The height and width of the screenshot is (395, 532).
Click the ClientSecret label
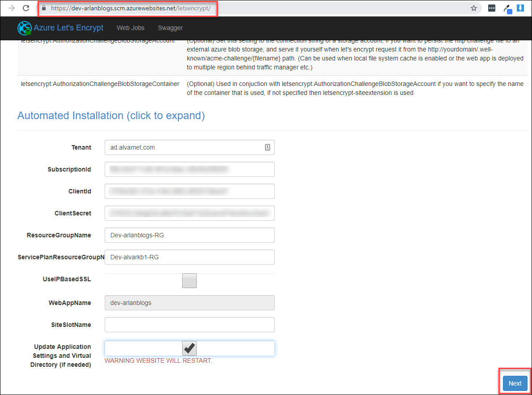coord(72,213)
